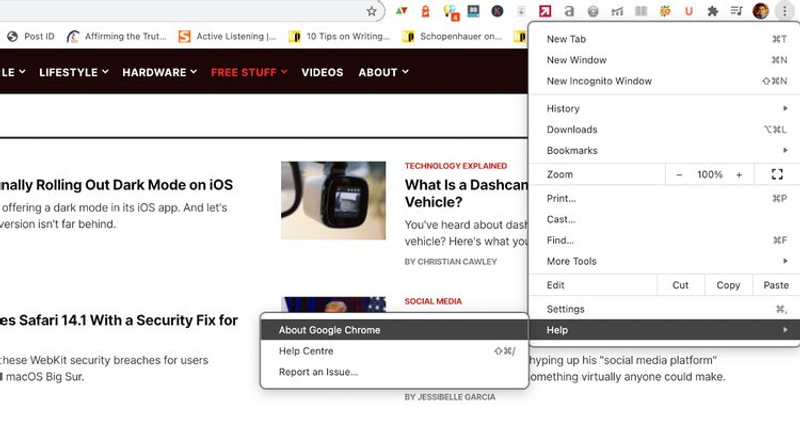This screenshot has height=423, width=800.
Task: Click the orange sun-shaped extension icon
Action: coord(665,11)
